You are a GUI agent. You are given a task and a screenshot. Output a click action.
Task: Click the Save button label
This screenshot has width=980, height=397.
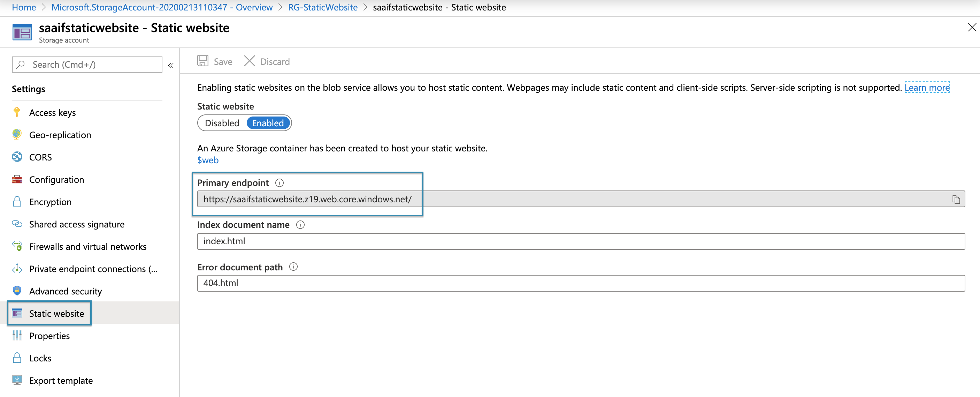coord(223,62)
